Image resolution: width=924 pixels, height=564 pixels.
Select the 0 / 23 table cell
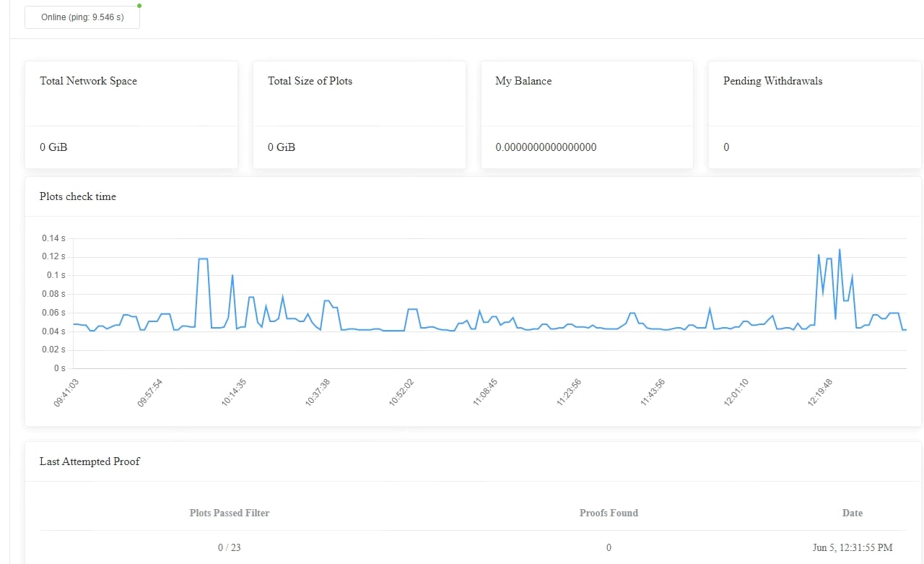pyautogui.click(x=230, y=547)
